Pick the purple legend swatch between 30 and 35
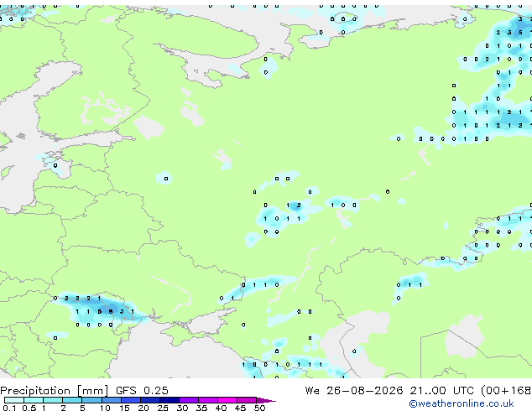This screenshot has height=411, width=532. click(x=188, y=400)
